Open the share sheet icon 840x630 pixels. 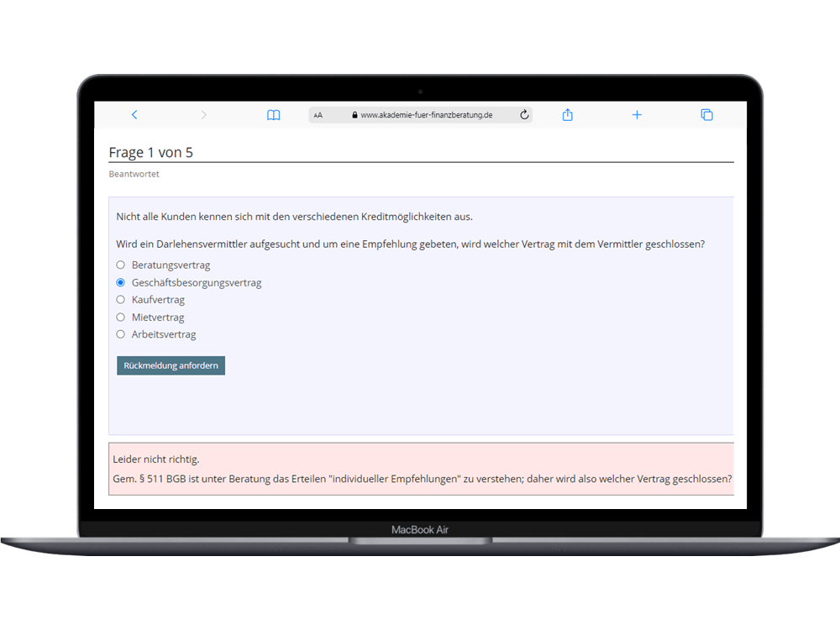pyautogui.click(x=567, y=115)
